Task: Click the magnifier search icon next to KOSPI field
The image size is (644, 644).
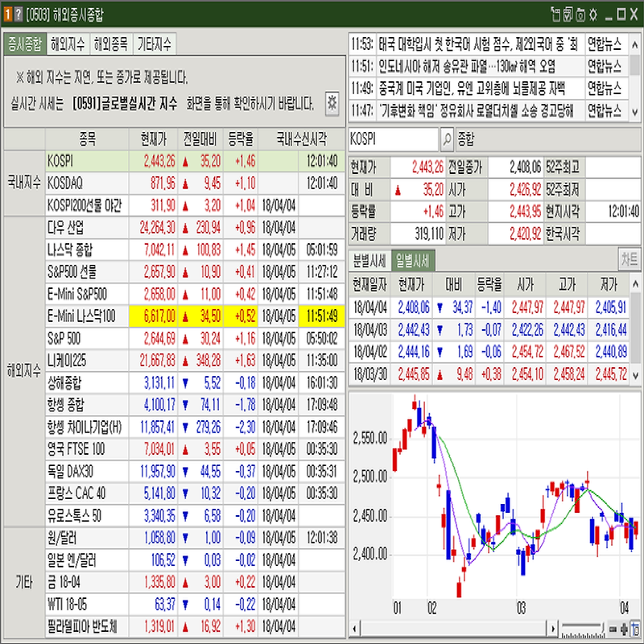Action: point(447,139)
